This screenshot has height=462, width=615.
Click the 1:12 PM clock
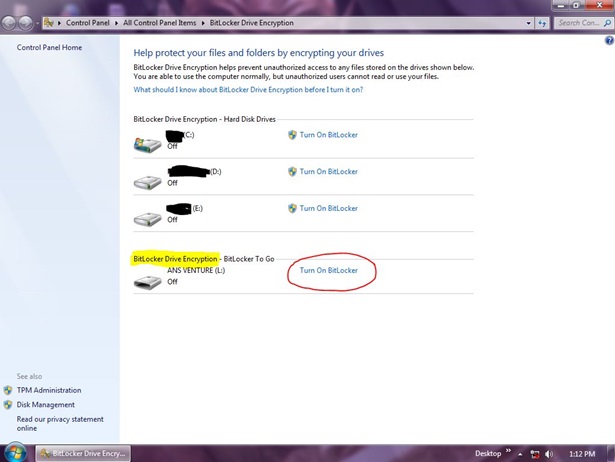582,454
